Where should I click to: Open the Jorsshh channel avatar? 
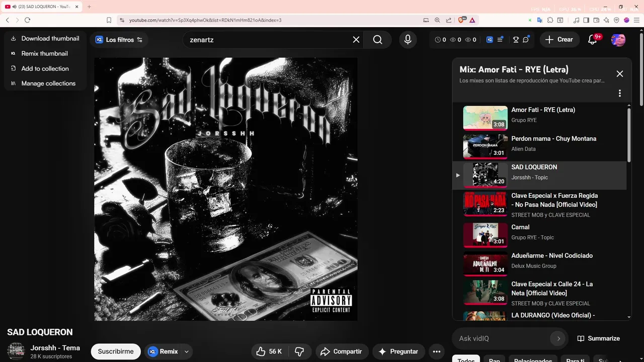pos(16,351)
